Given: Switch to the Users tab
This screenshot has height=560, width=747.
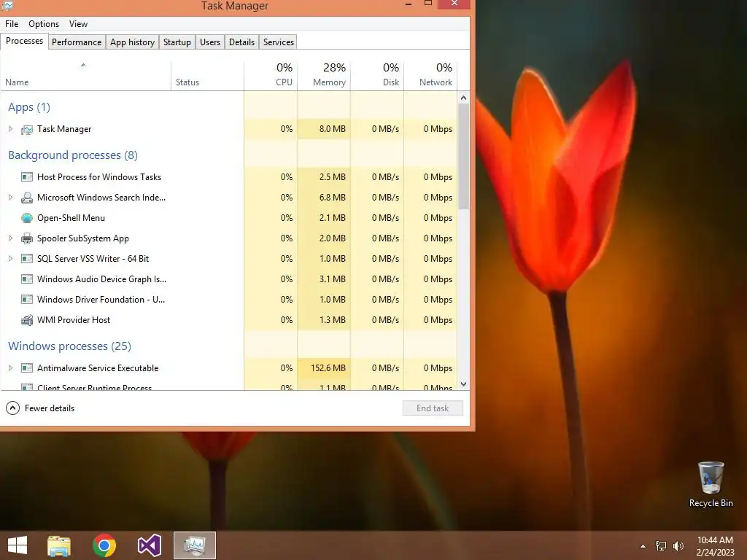Looking at the screenshot, I should 210,42.
